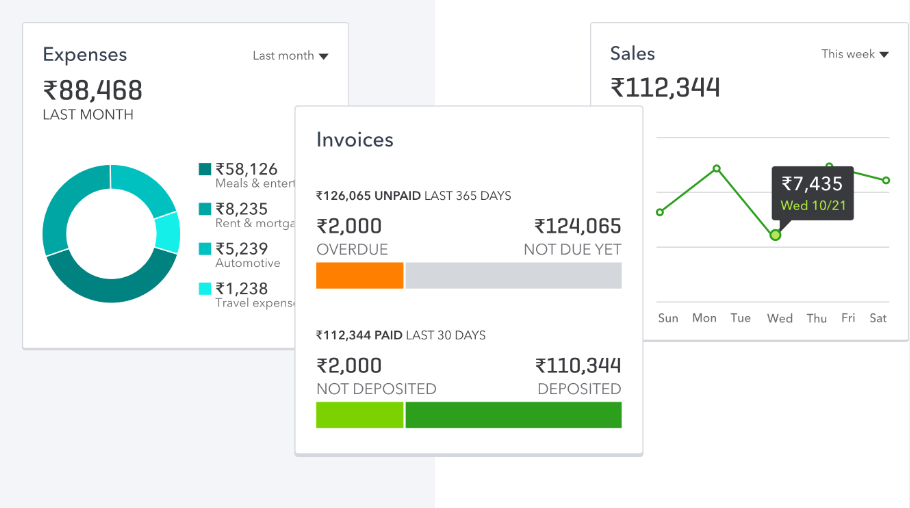Click the ₹110,344 Deposited amount
Screen dimensions: 910x508
point(578,366)
